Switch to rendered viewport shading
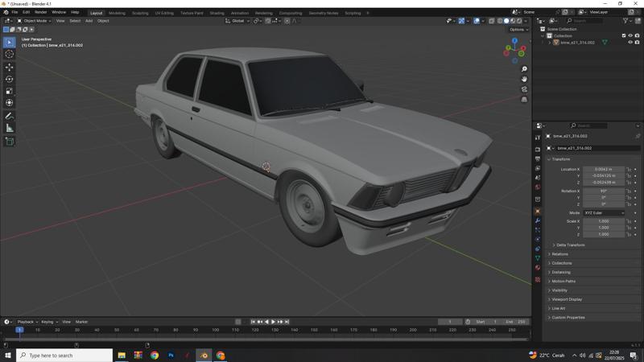 (x=519, y=21)
